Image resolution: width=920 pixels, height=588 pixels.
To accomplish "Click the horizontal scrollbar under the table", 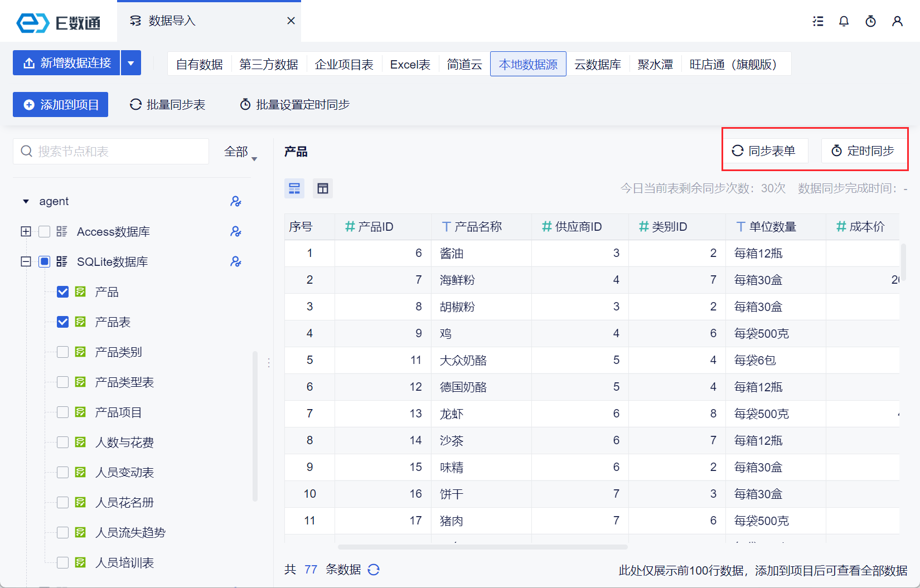I will 483,547.
